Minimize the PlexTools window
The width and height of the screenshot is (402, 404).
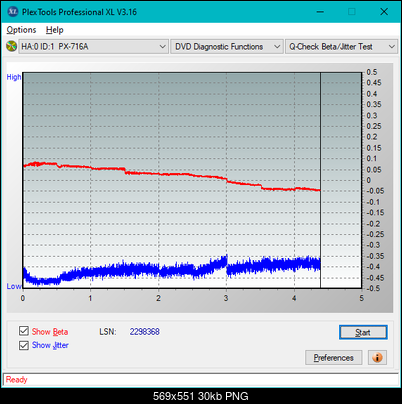[320, 12]
